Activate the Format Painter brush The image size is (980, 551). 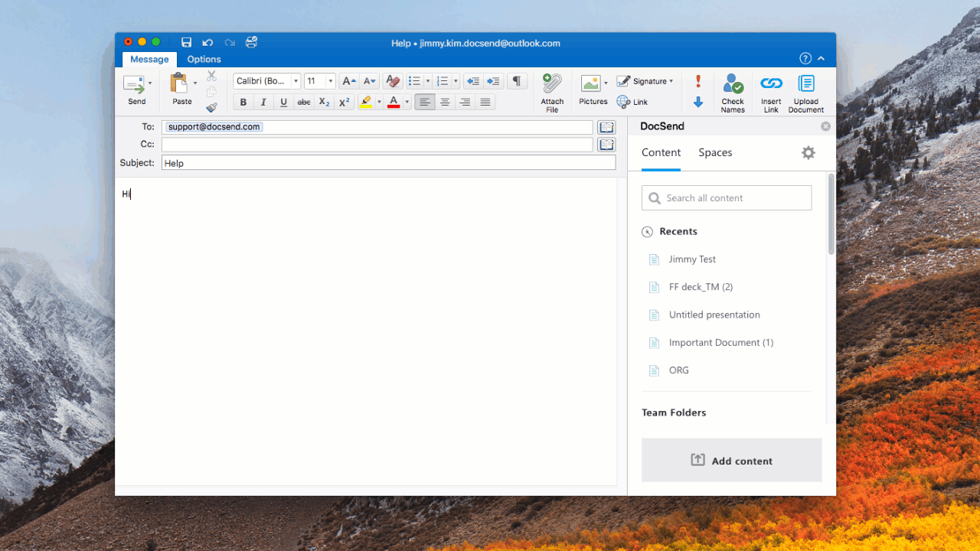pos(211,107)
